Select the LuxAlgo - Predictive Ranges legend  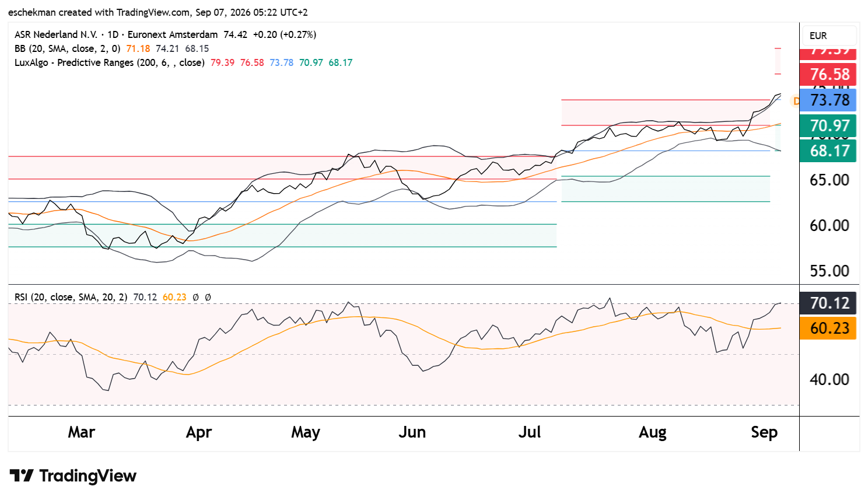point(109,62)
